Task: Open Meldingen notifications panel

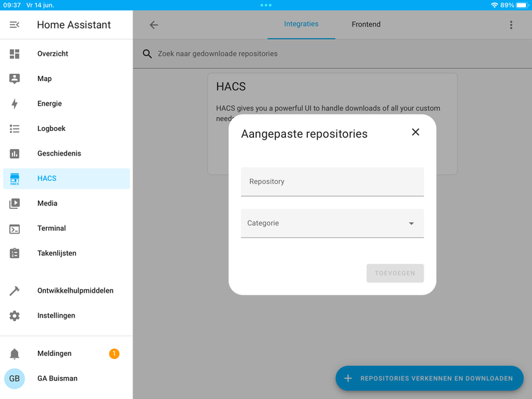Action: (66, 354)
